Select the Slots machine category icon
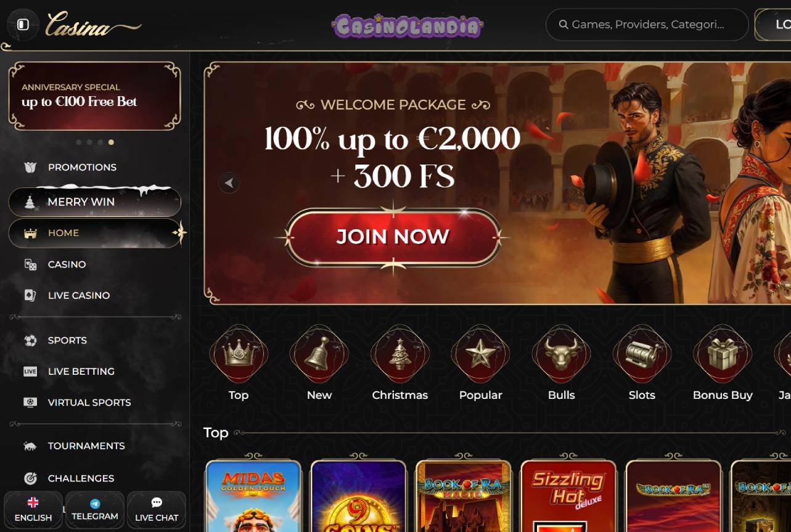The image size is (791, 532). [642, 354]
